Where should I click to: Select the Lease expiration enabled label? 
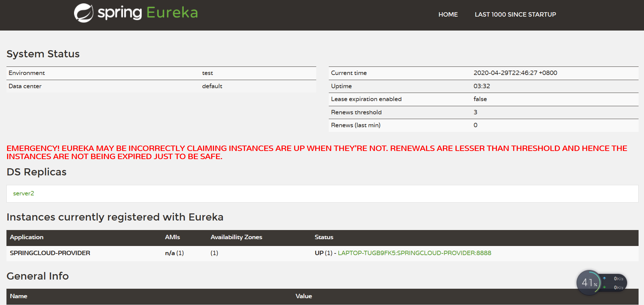click(x=366, y=99)
